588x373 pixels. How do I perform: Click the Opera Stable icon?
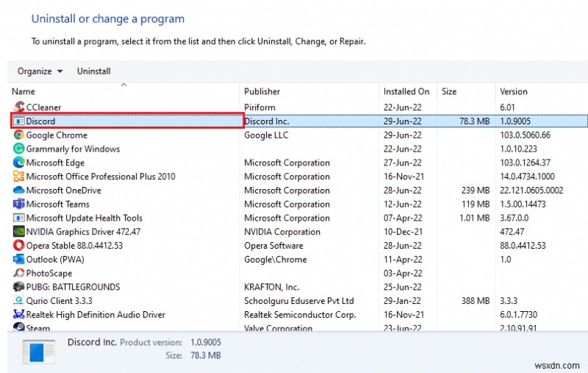tap(18, 245)
